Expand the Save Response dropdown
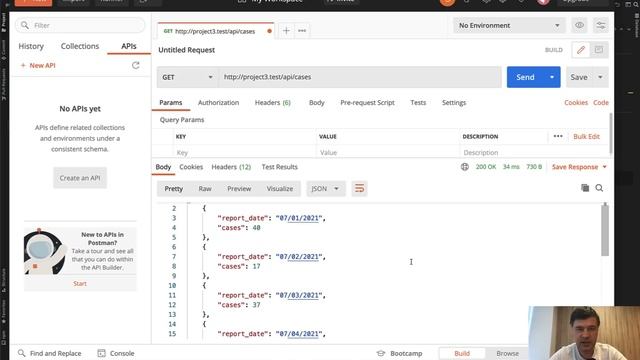The width and height of the screenshot is (640, 360). click(604, 167)
